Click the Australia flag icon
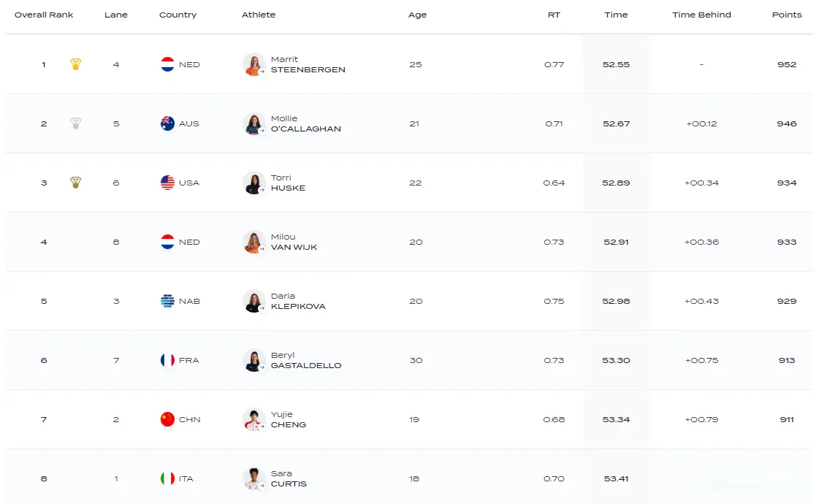 coord(168,123)
